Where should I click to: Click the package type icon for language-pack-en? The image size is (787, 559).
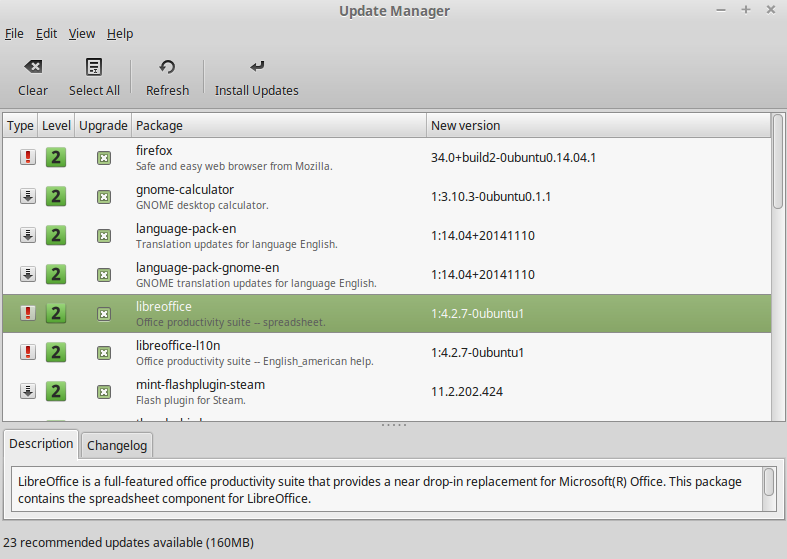pos(28,235)
